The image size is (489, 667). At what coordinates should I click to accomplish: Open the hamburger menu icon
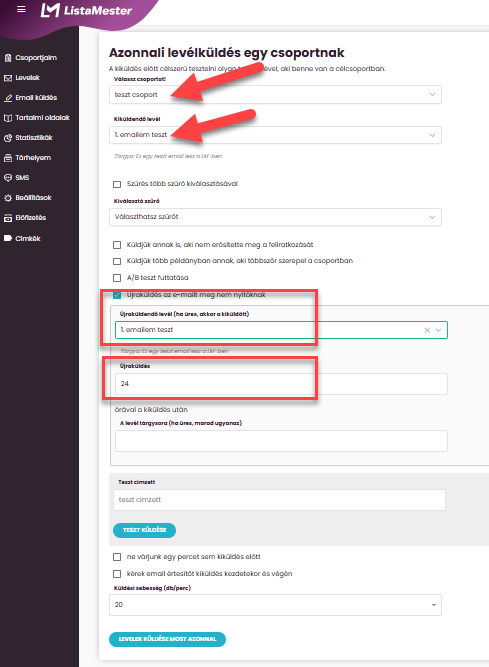(x=21, y=9)
